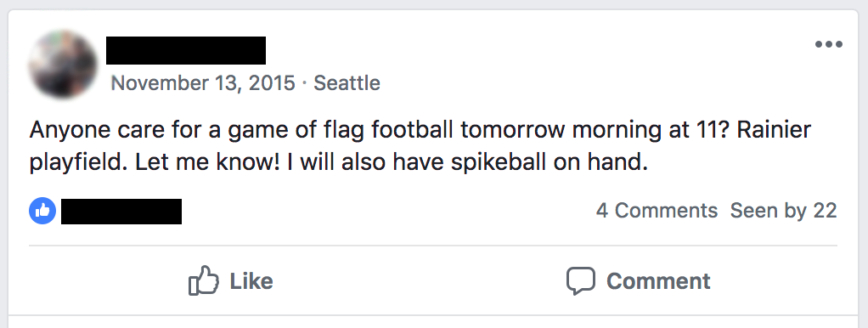Show the 4 Comments thread
Screen dimensions: 868x328
pyautogui.click(x=657, y=211)
